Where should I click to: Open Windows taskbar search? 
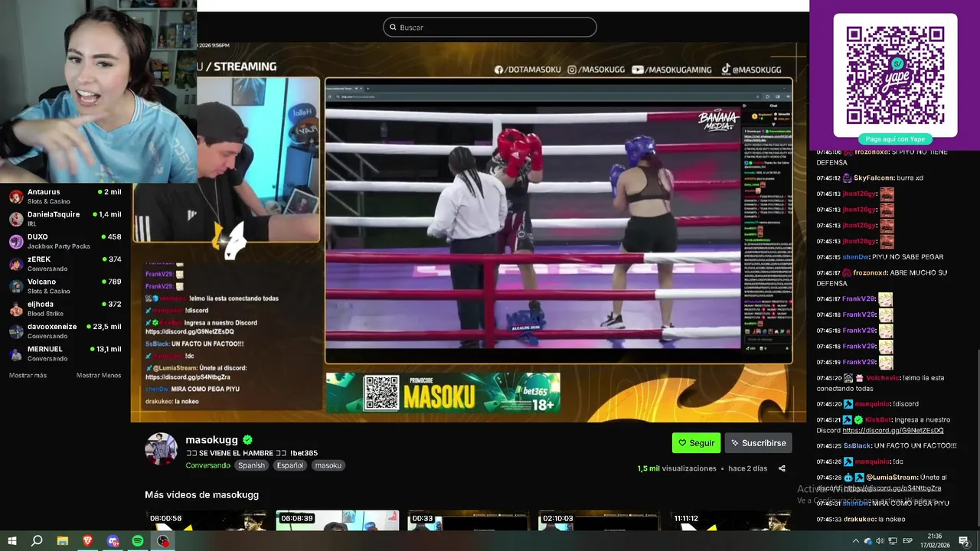point(37,541)
